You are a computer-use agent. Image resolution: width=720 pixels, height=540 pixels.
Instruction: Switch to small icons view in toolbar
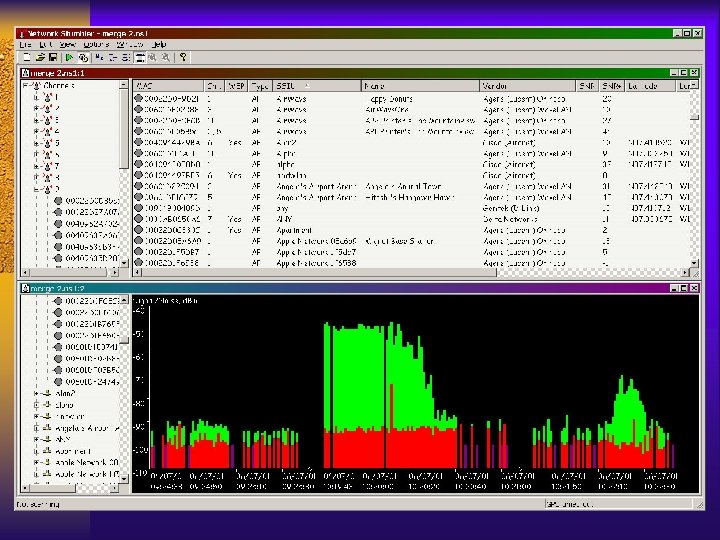coord(113,57)
